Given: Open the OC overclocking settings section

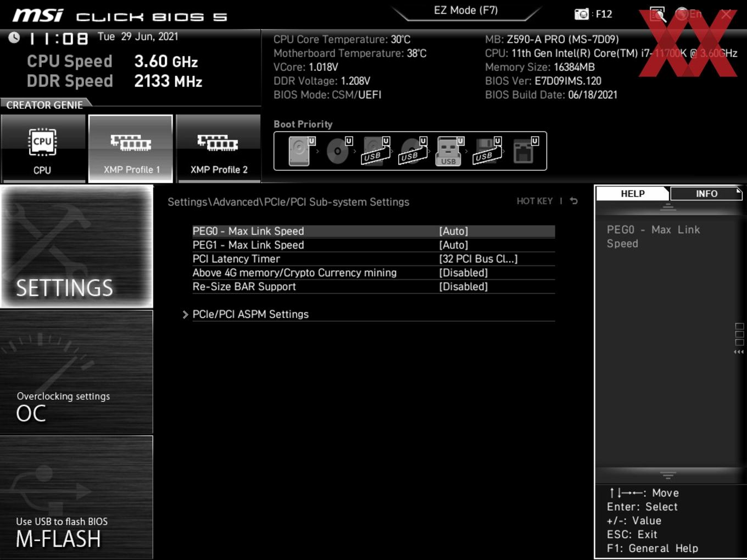Looking at the screenshot, I should tap(76, 372).
